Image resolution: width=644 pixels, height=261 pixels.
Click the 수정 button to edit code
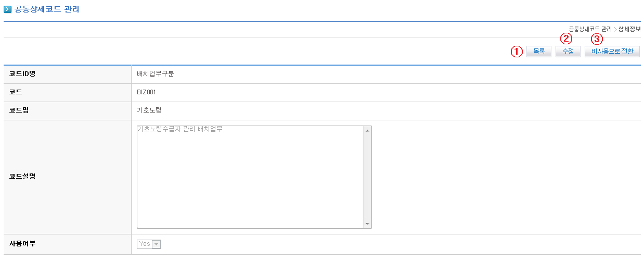568,52
